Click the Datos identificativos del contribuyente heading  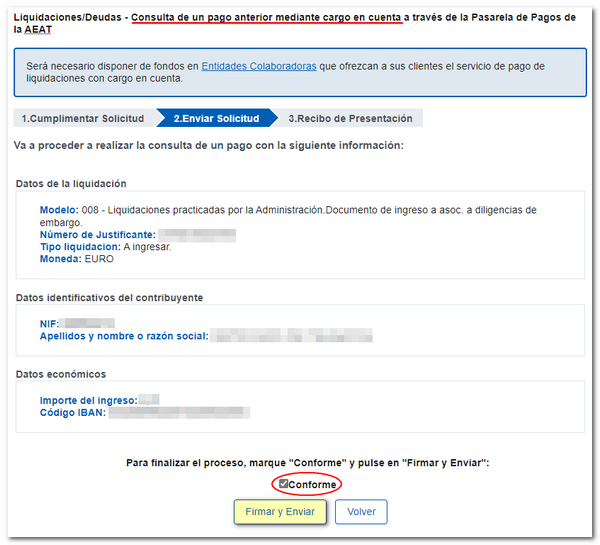[109, 298]
